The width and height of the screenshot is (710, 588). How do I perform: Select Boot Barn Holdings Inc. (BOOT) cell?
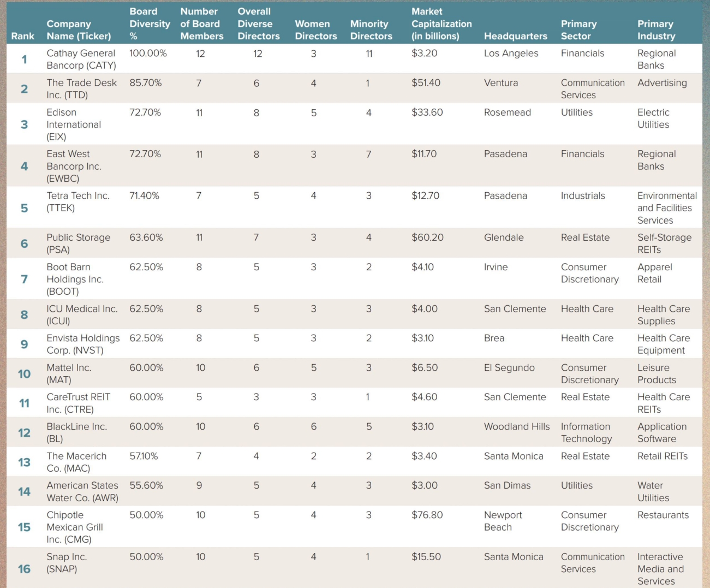click(x=75, y=279)
